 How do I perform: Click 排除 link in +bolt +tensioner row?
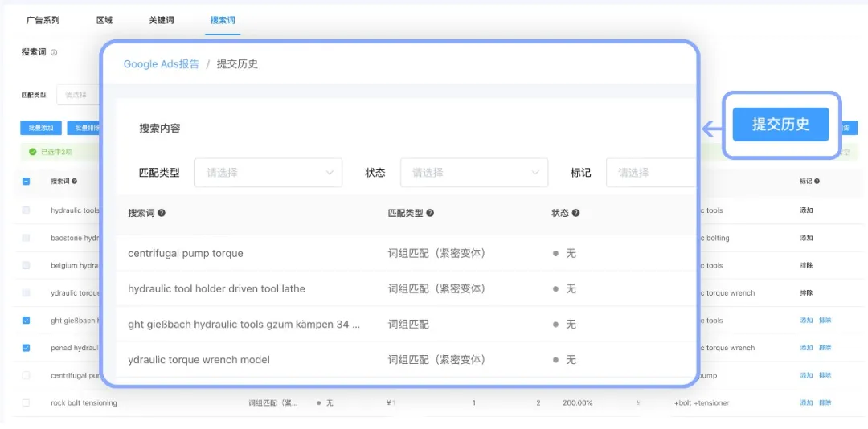pyautogui.click(x=825, y=403)
